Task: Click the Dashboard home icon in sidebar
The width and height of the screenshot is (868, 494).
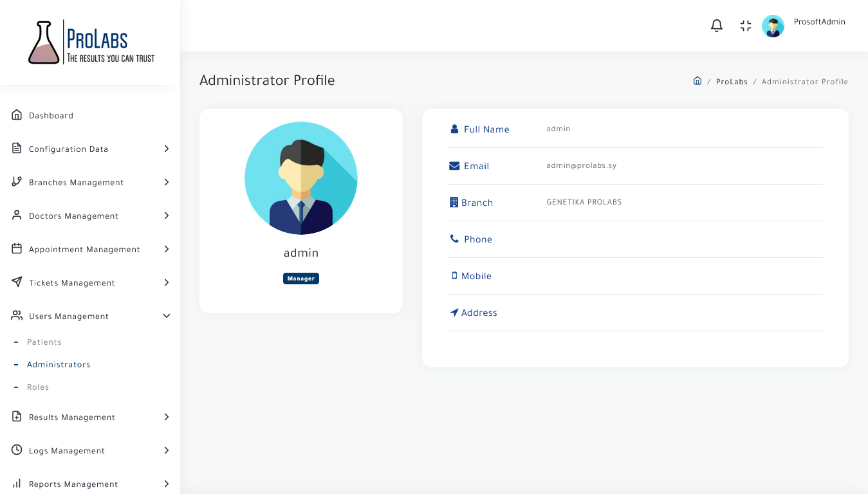Action: [x=17, y=115]
